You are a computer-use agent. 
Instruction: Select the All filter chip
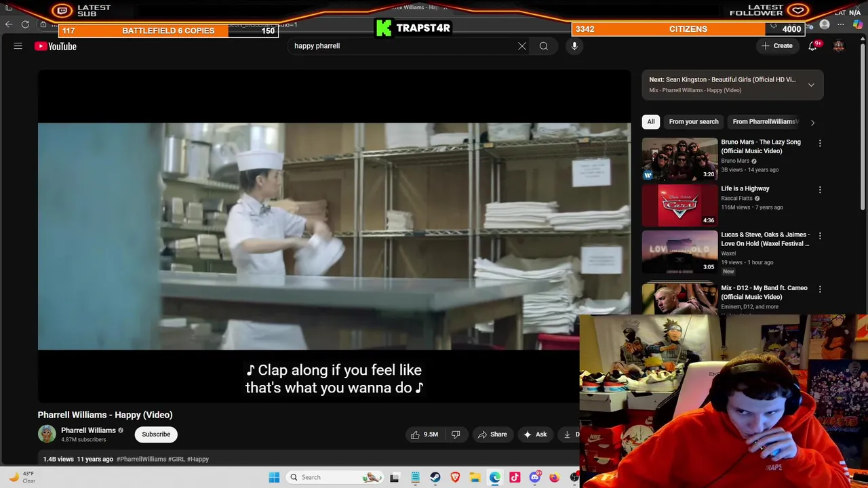coord(650,122)
